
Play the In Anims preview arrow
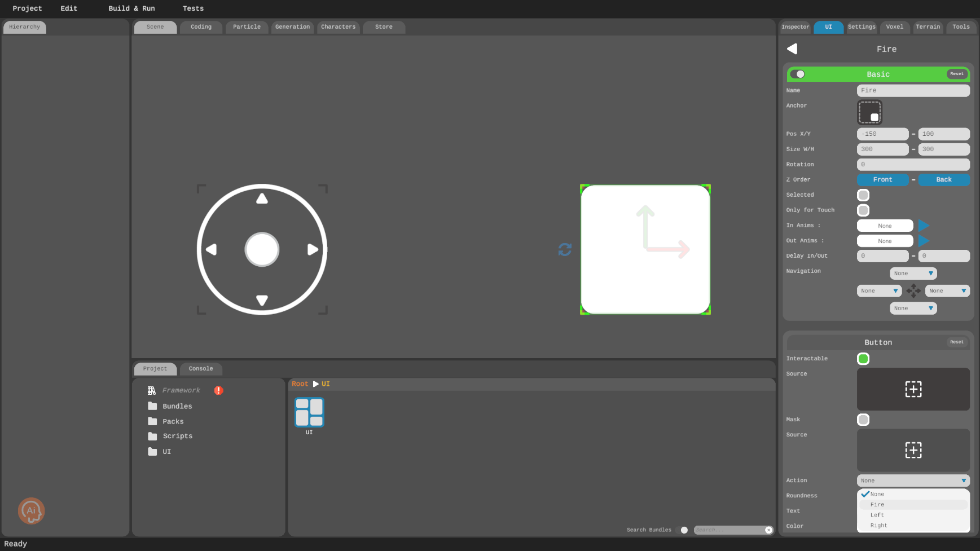[924, 226]
